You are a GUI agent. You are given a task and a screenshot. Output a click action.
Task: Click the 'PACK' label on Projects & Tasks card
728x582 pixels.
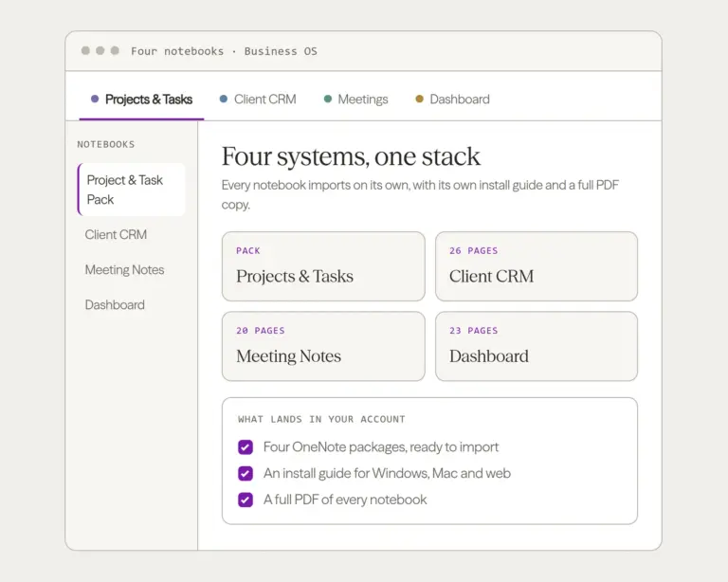(x=248, y=250)
